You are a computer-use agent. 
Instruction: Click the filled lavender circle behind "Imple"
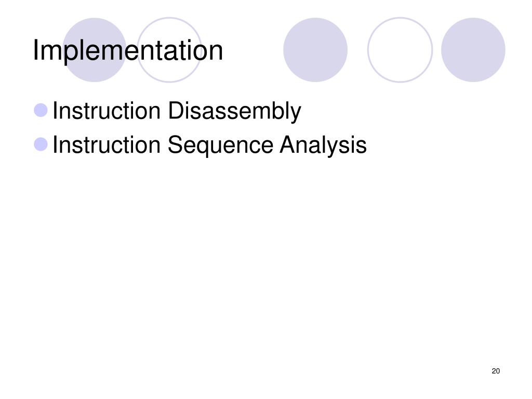click(x=95, y=50)
